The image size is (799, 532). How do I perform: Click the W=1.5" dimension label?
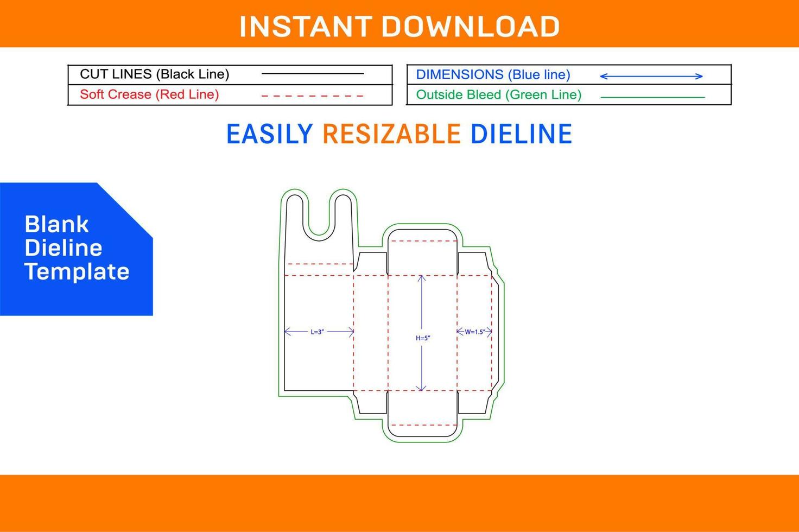click(475, 332)
